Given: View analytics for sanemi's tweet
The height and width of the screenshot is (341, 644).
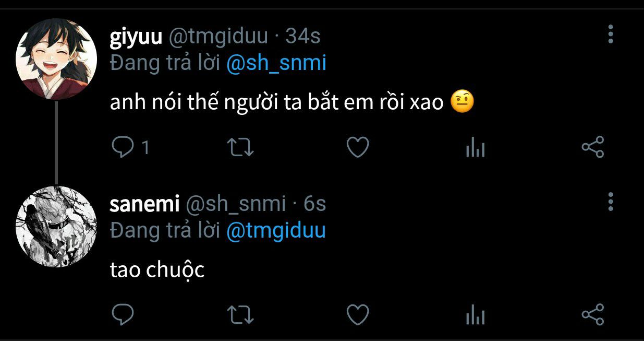Looking at the screenshot, I should click(475, 315).
